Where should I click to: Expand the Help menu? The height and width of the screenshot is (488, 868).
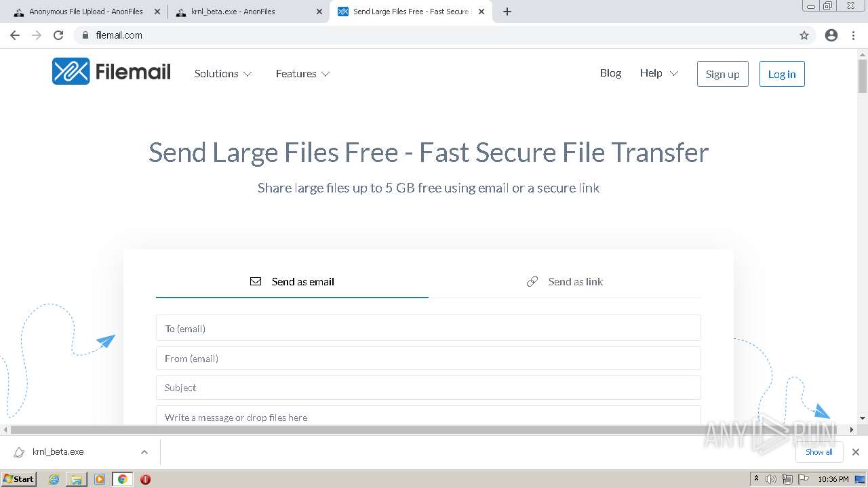[659, 73]
